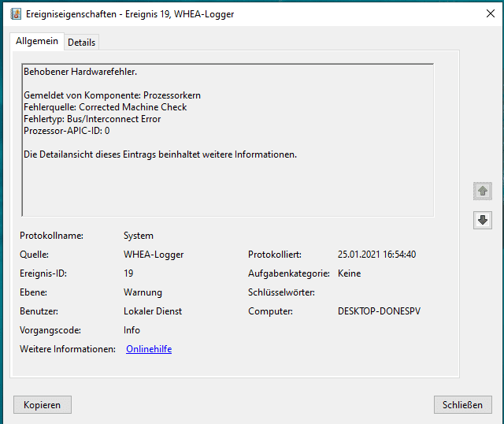
Task: Click the Kopieren button
Action: point(42,405)
